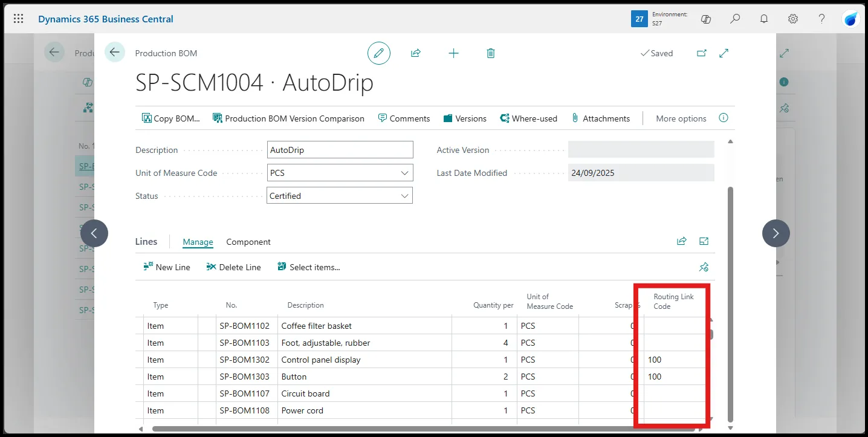The image size is (868, 437).
Task: Delete the record using trash icon
Action: [x=491, y=53]
